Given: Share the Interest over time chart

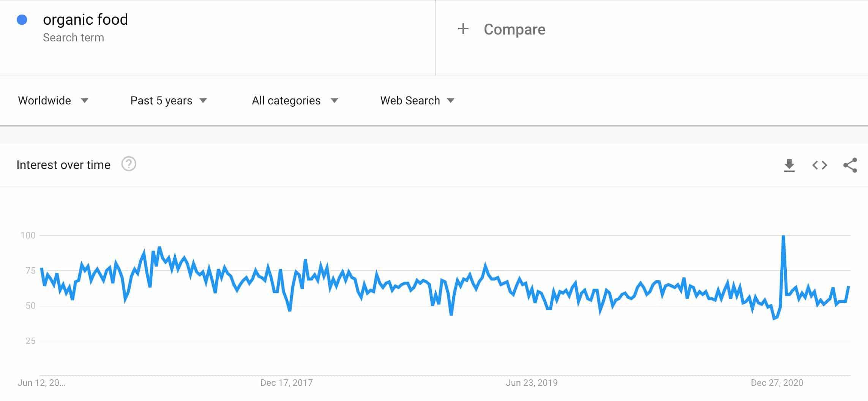Looking at the screenshot, I should click(x=849, y=165).
